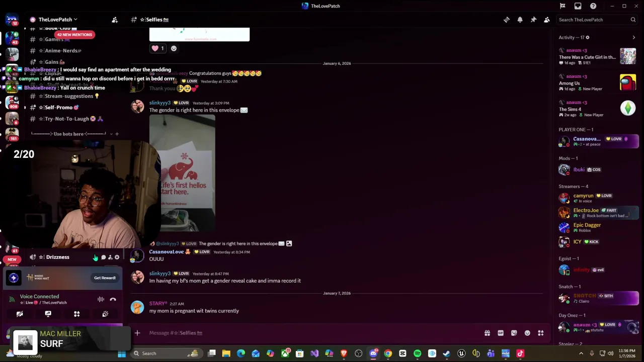Open the Inbox icon in title bar

click(578, 6)
